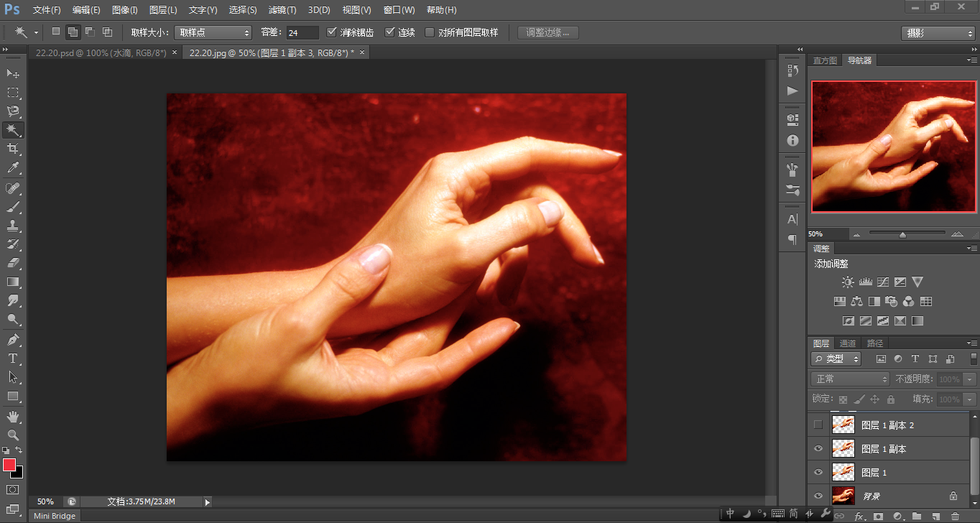Click the foreground red color swatch

coord(9,465)
